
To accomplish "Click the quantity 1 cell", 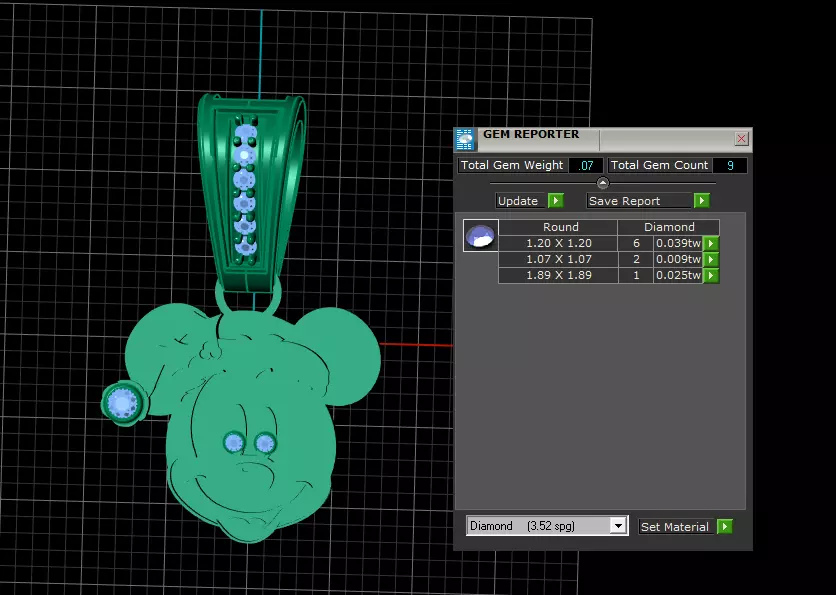I will pos(636,275).
